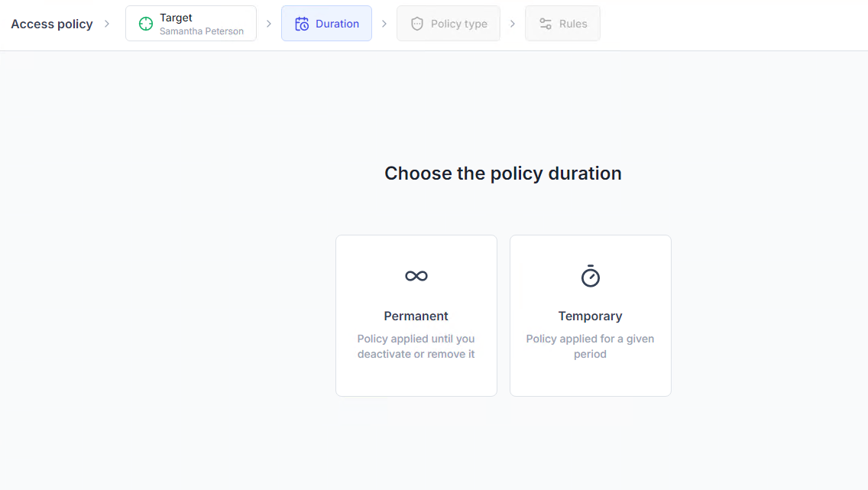Click the Target crosshair icon
This screenshot has height=490, width=868.
[x=145, y=24]
